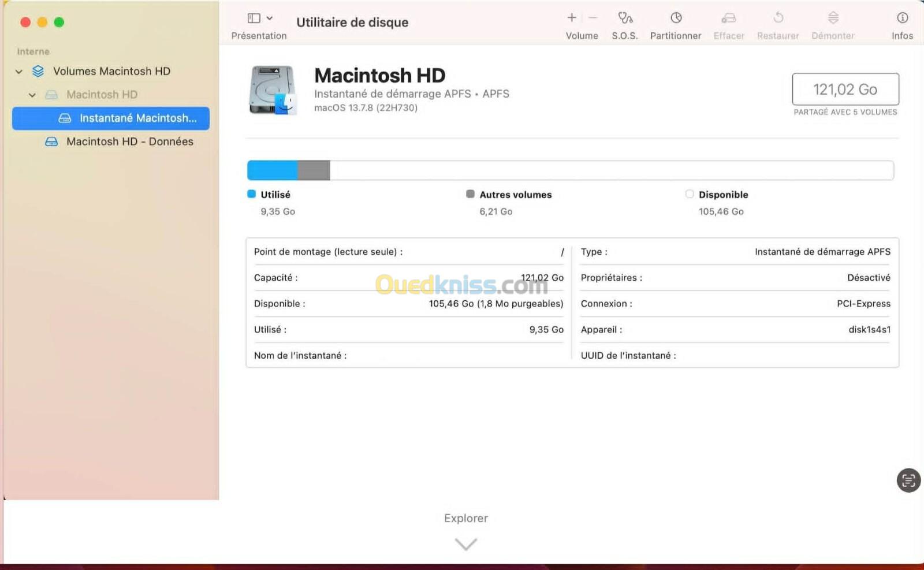Click the down chevron under Explorer
Viewport: 924px width, 570px height.
coord(466,544)
